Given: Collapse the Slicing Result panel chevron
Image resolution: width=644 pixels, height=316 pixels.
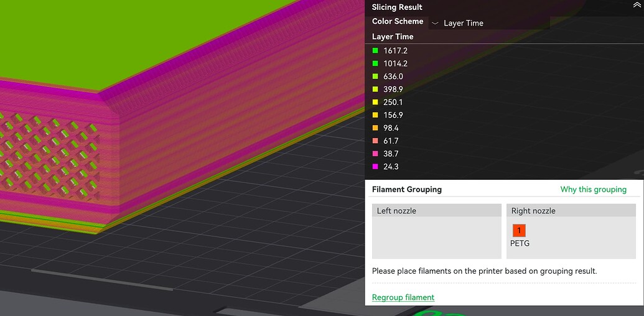Looking at the screenshot, I should (x=637, y=5).
